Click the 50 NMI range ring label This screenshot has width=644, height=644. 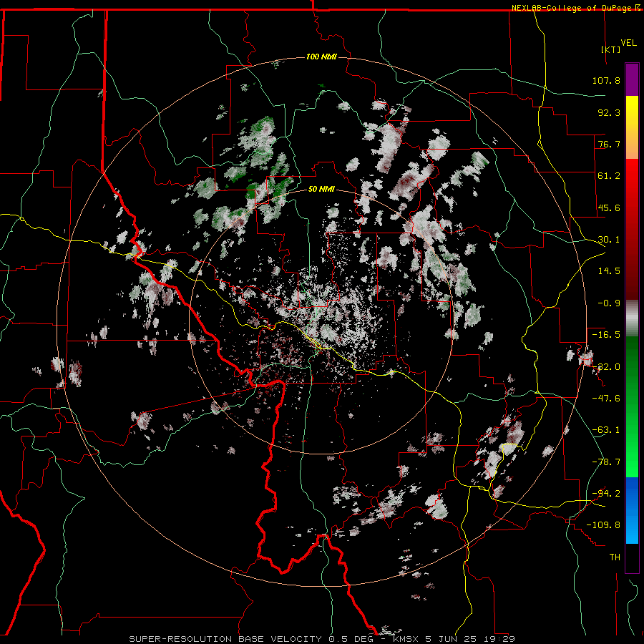coord(321,190)
